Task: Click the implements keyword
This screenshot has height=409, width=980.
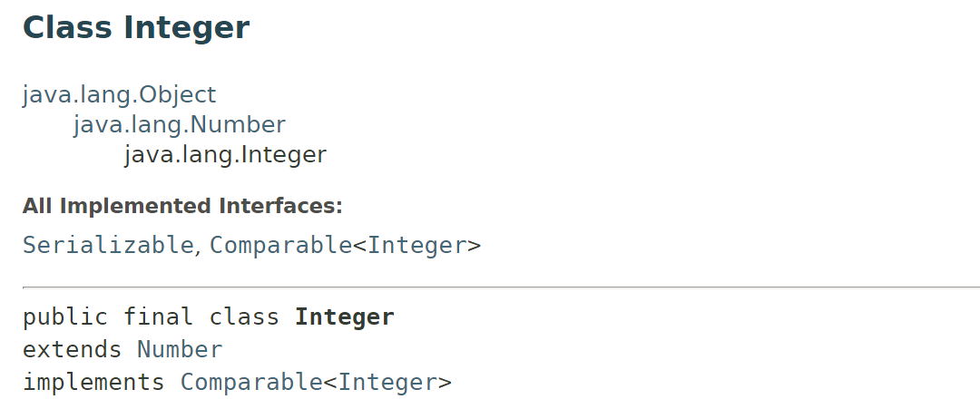Action: [93, 382]
